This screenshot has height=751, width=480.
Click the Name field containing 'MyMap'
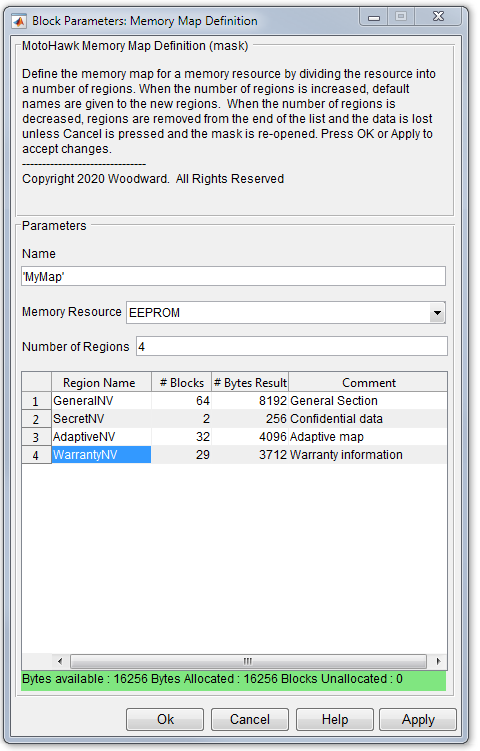pos(233,276)
